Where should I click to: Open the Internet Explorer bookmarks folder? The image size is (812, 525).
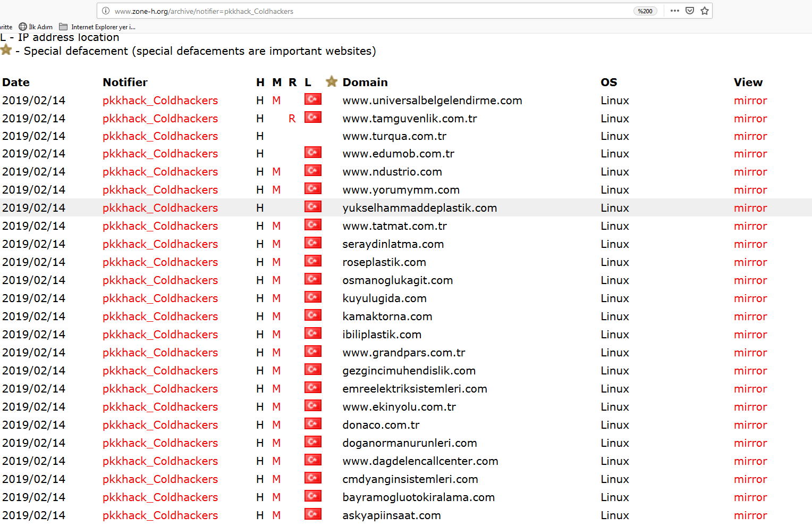point(97,27)
